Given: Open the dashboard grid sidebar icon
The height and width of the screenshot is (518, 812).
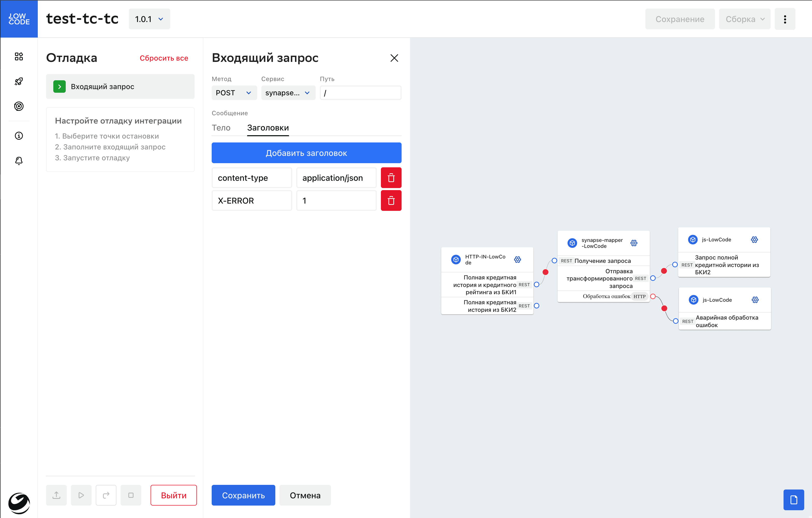Looking at the screenshot, I should click(19, 56).
